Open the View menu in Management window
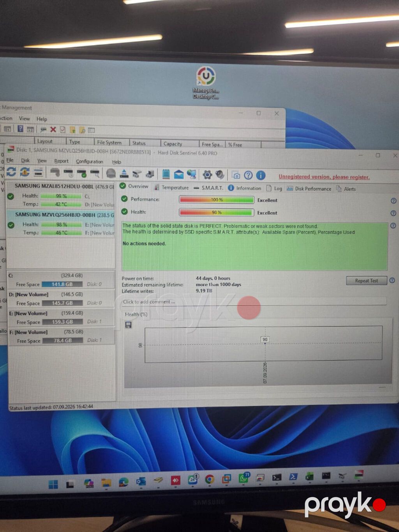This screenshot has width=399, height=532. [x=24, y=118]
